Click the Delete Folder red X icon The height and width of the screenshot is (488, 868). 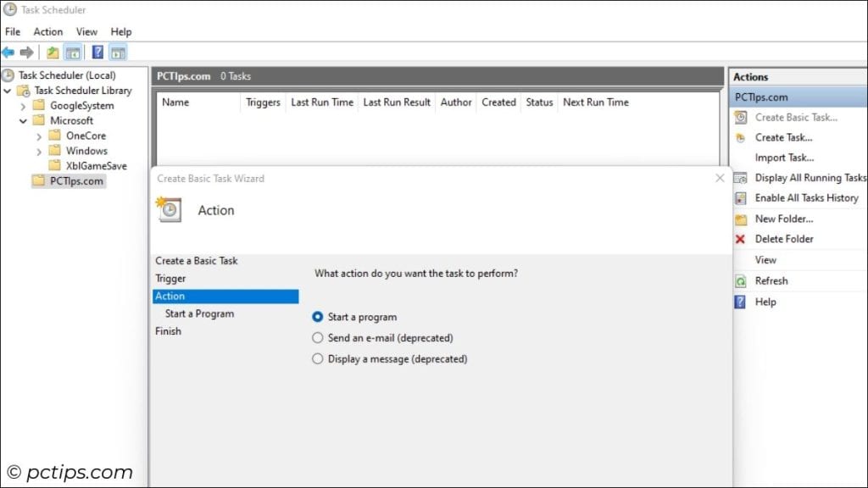[x=738, y=239]
